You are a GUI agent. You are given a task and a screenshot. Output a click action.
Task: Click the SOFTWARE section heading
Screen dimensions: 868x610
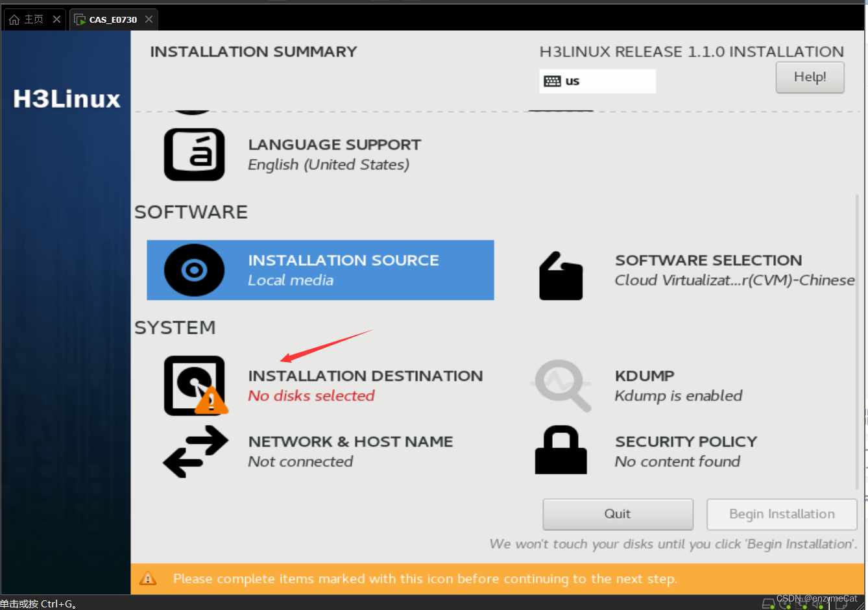point(191,212)
